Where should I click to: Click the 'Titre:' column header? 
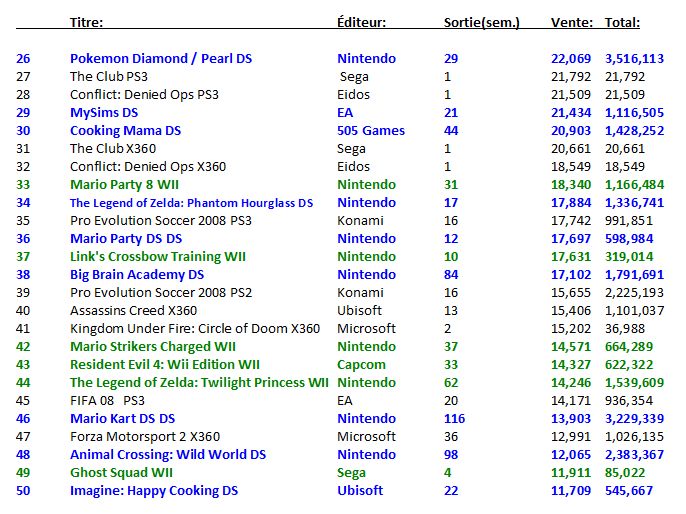coord(86,22)
